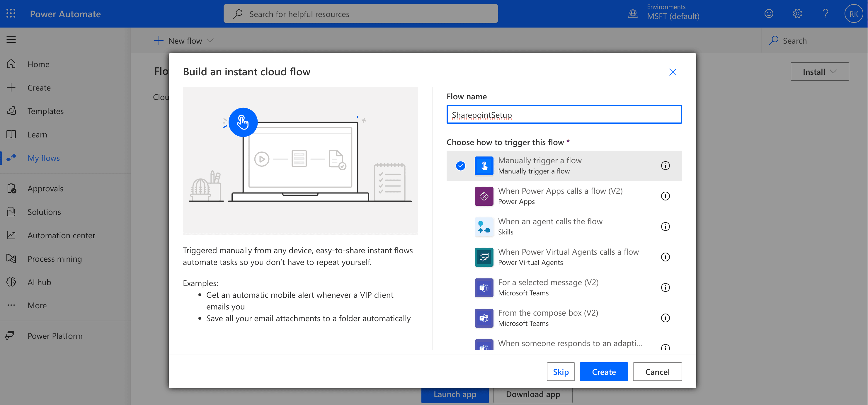Click the Templates icon in sidebar

pos(11,111)
